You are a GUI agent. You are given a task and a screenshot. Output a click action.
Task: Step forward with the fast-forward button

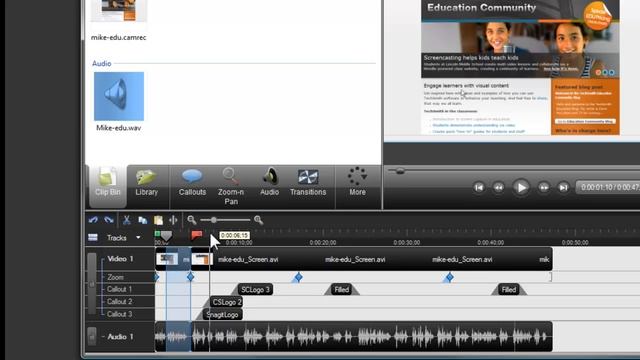tap(544, 187)
